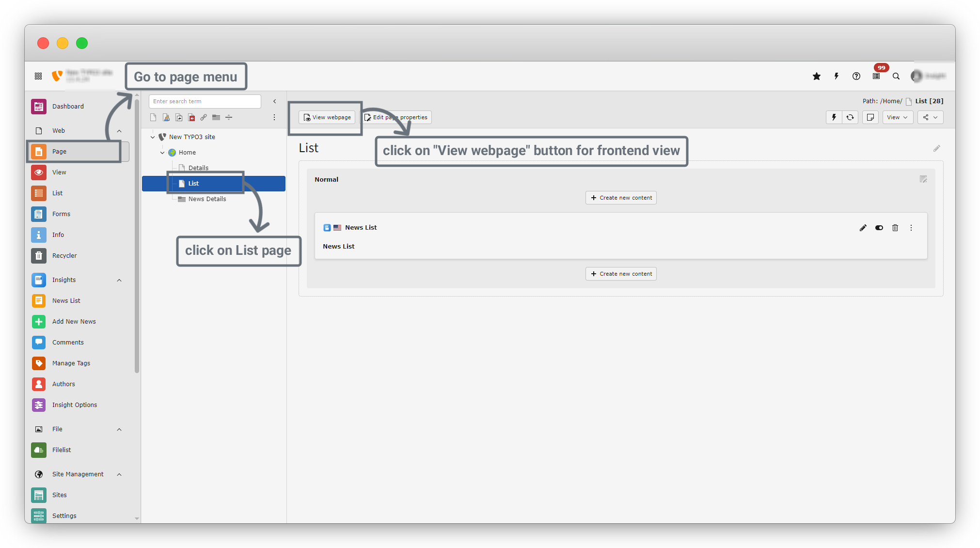Click the search magnifier in top bar
980x548 pixels.
coord(896,76)
